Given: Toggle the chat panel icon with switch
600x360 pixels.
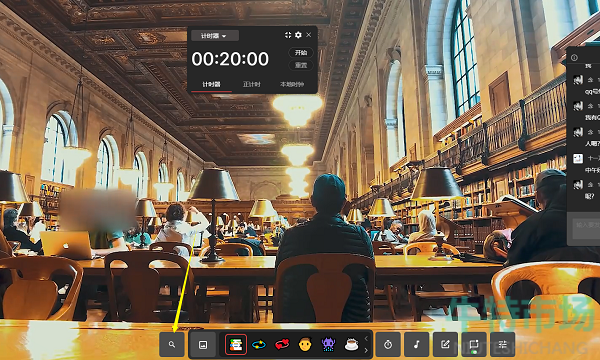Looking at the screenshot, I should 474,344.
